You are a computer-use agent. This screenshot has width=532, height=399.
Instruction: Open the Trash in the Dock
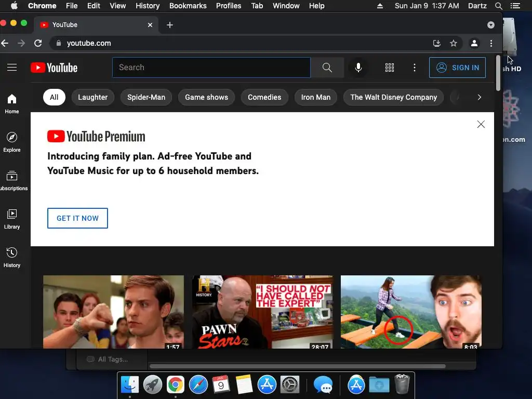click(402, 384)
